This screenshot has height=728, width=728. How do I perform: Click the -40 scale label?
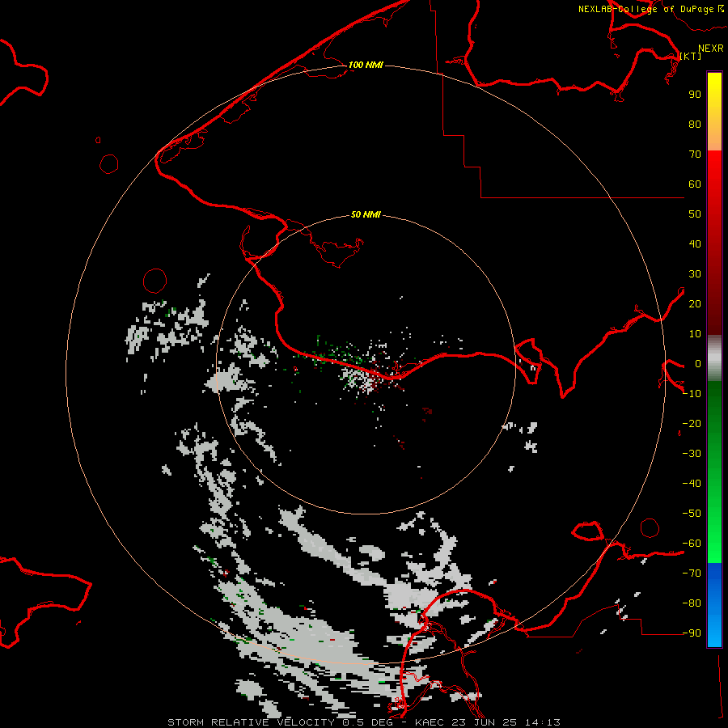click(692, 484)
